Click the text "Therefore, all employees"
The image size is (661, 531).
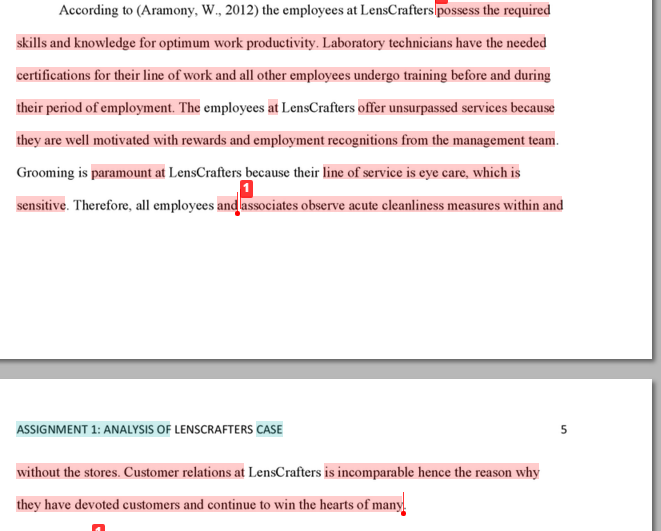pyautogui.click(x=143, y=205)
